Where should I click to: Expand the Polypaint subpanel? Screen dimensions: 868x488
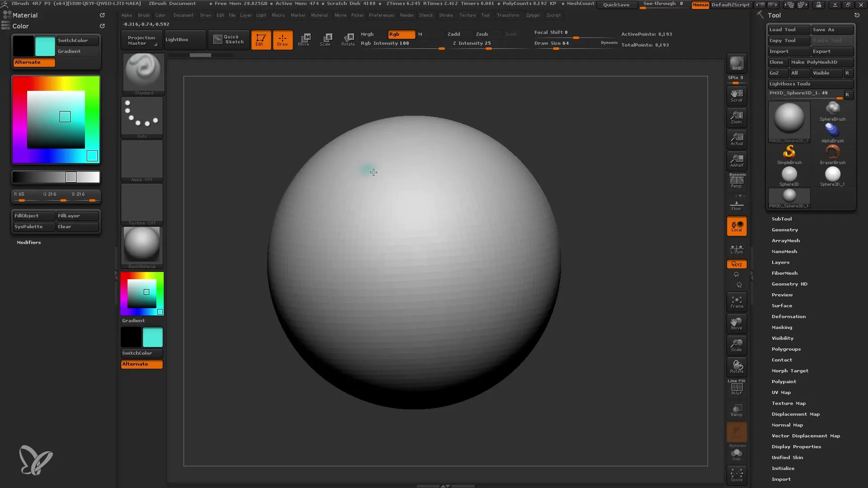click(x=784, y=381)
